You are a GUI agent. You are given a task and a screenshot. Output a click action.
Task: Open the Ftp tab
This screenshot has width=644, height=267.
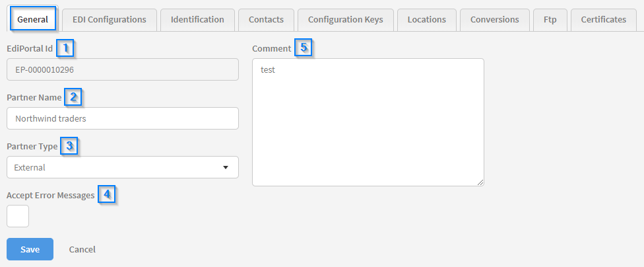(x=550, y=19)
